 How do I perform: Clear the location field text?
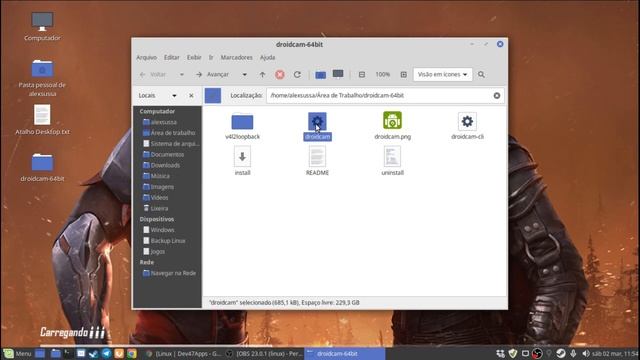pos(497,96)
